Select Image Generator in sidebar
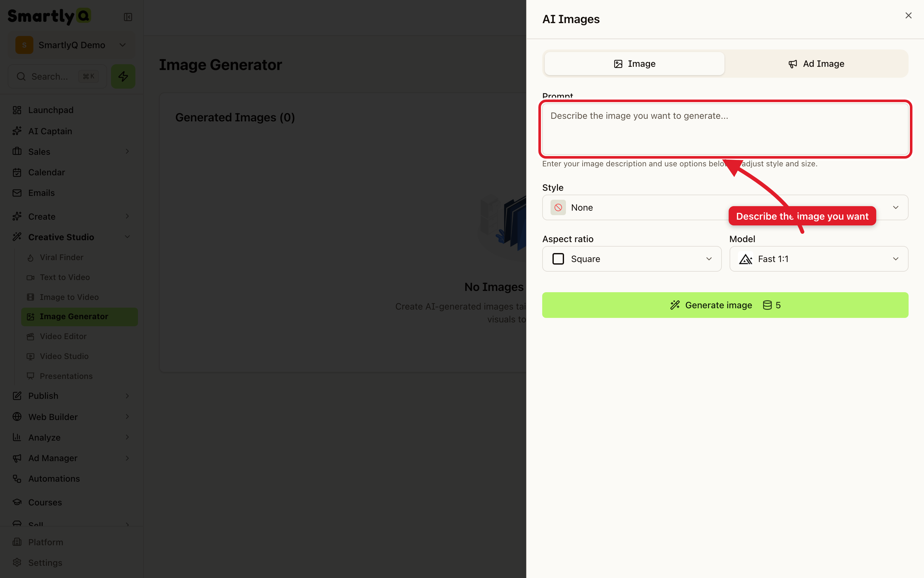 80,317
